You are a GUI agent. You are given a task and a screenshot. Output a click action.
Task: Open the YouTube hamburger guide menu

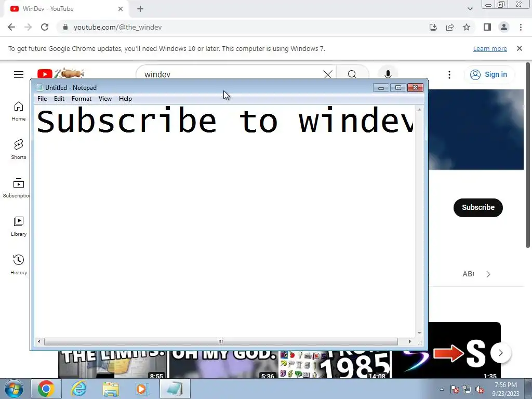tap(19, 74)
